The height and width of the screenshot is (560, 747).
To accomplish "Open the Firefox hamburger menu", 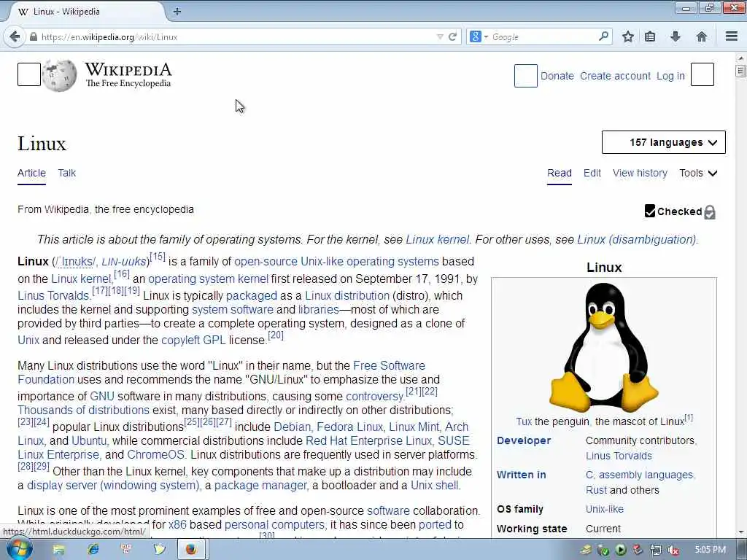I will pos(732,36).
